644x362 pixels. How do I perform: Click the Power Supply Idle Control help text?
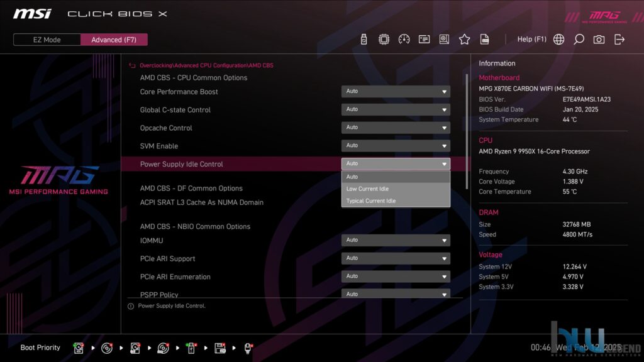172,306
